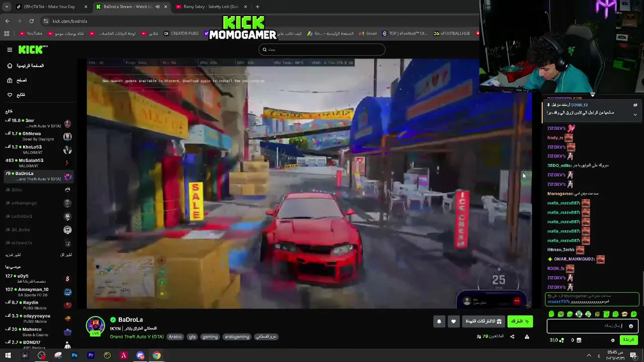Screen dimensions: 644x362
Task: Open the channel shop icon
Action: click(579, 340)
